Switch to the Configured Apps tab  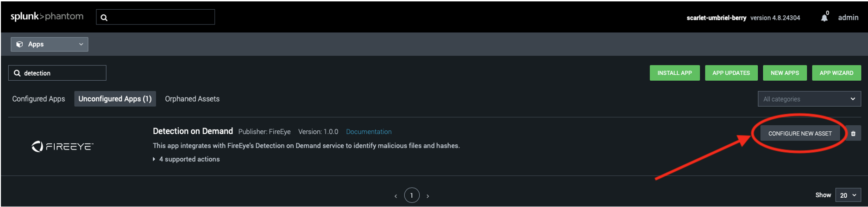click(x=38, y=99)
